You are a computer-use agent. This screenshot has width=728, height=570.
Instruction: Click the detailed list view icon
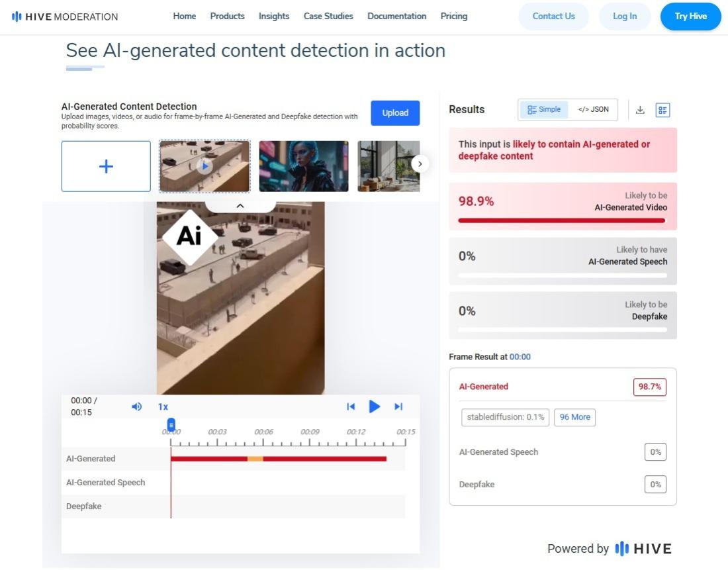click(662, 110)
